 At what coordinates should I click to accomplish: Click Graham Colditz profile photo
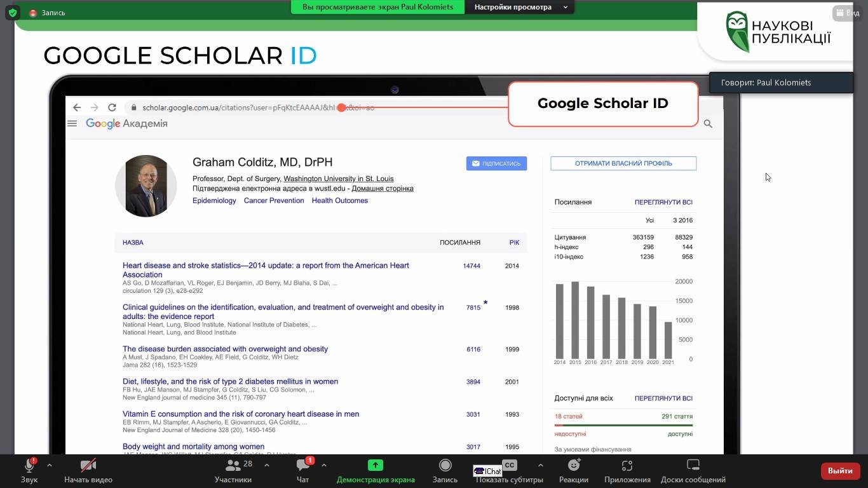pos(146,186)
